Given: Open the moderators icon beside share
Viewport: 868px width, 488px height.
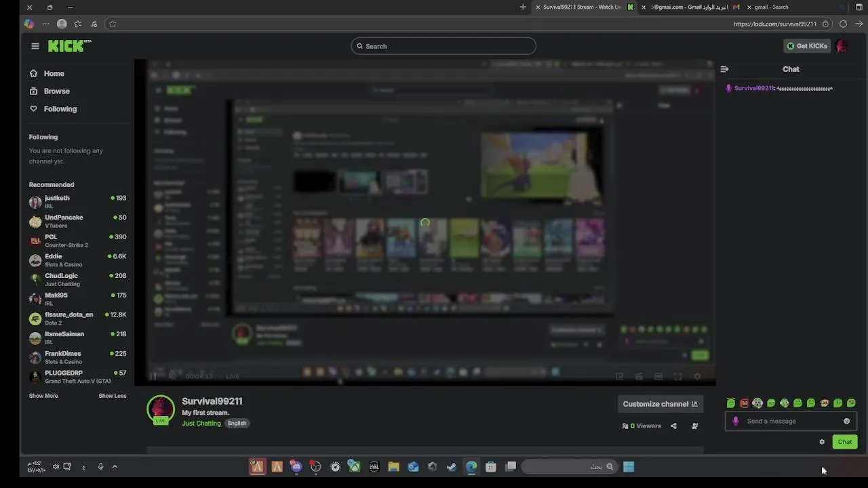Looking at the screenshot, I should click(694, 426).
